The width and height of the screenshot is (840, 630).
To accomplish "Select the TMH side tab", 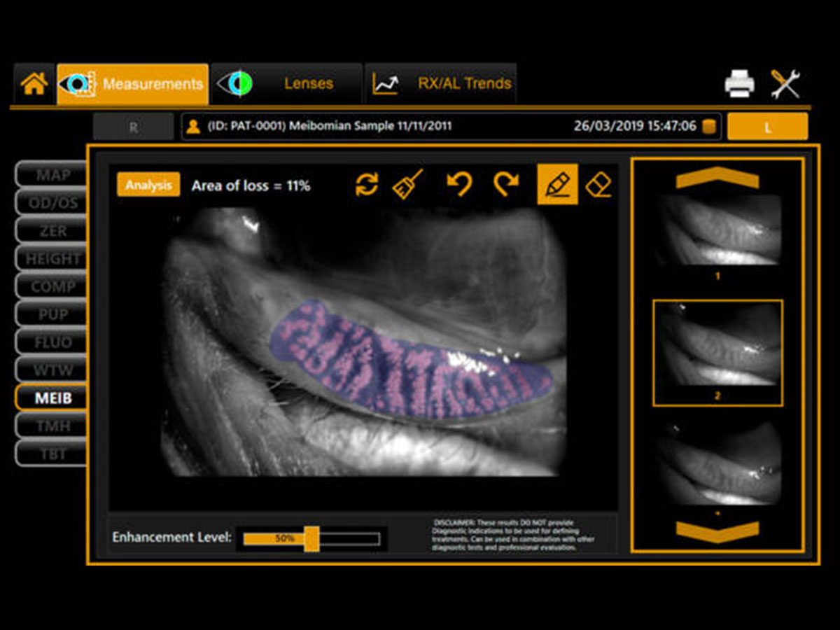I will [51, 426].
